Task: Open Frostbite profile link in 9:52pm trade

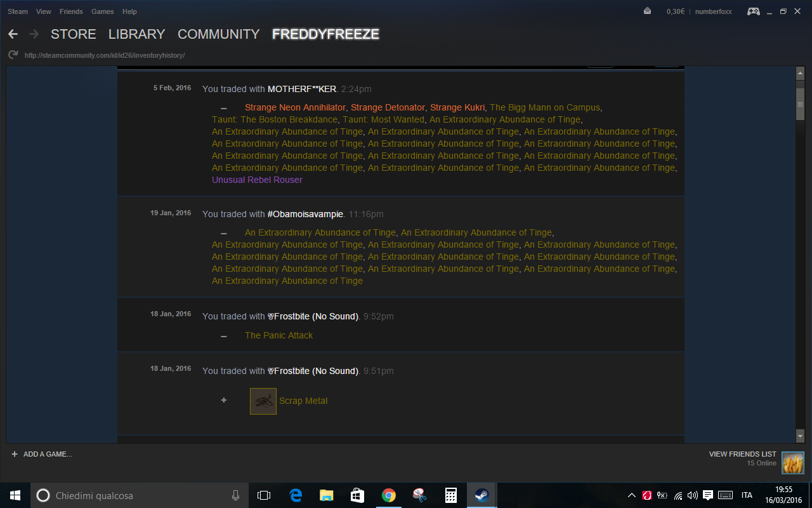Action: point(313,316)
